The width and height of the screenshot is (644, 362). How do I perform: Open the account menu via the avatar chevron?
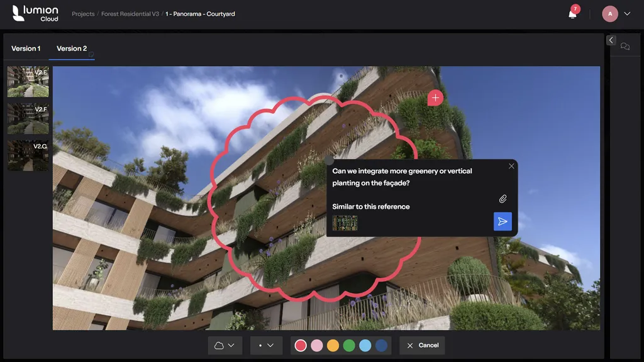coord(627,13)
